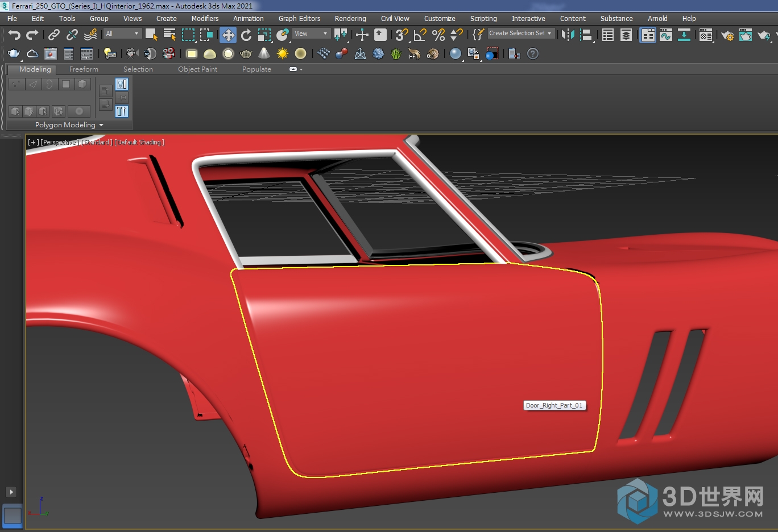Viewport: 778px width, 532px height.
Task: Switch to the Selection ribbon tab
Action: point(138,69)
